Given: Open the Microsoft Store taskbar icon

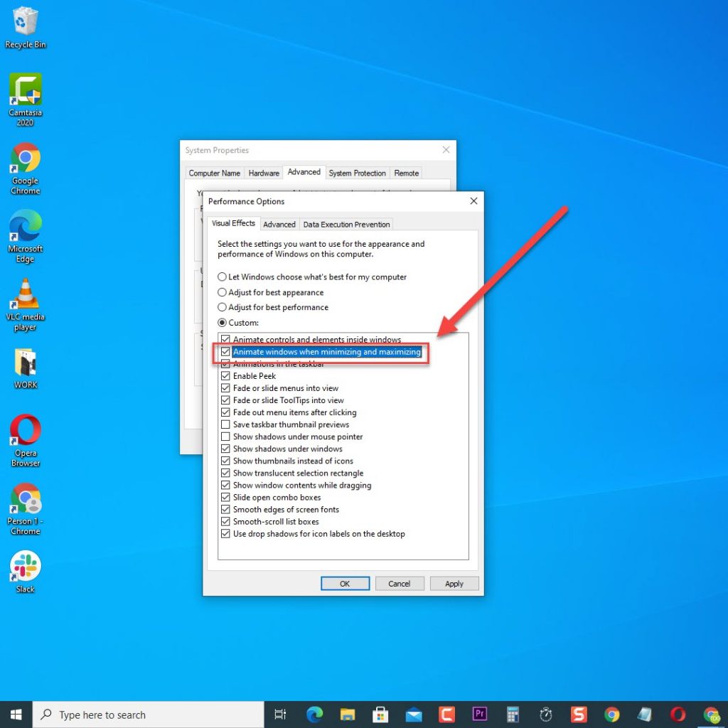Looking at the screenshot, I should [380, 714].
